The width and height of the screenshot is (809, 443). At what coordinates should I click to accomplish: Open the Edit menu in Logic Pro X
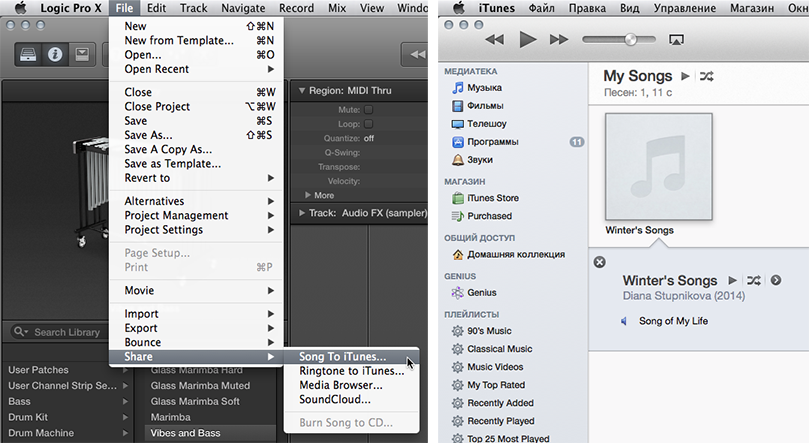(x=156, y=8)
